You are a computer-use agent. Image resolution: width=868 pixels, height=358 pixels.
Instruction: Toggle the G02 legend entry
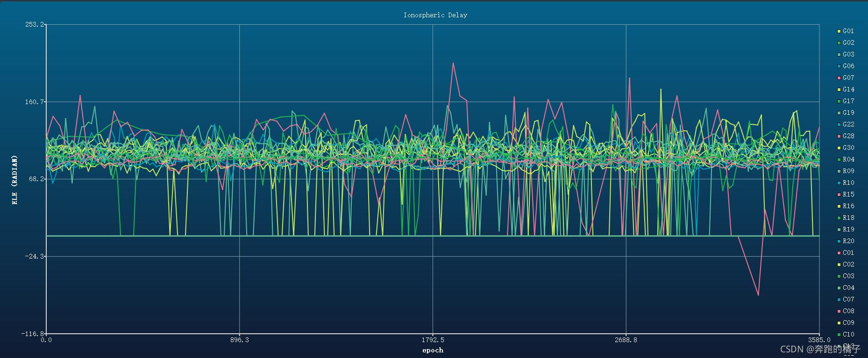(x=846, y=43)
